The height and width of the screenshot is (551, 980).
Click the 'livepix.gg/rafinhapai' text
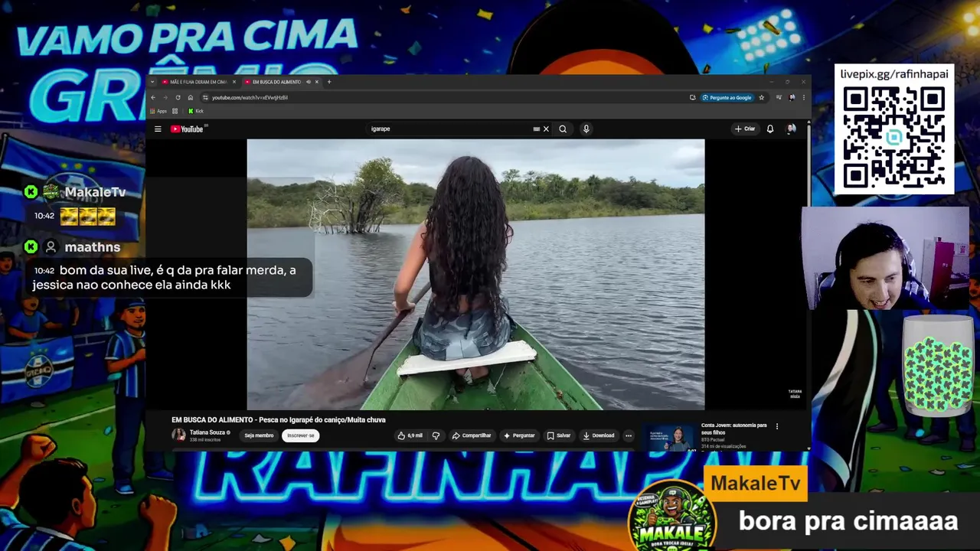click(x=894, y=74)
